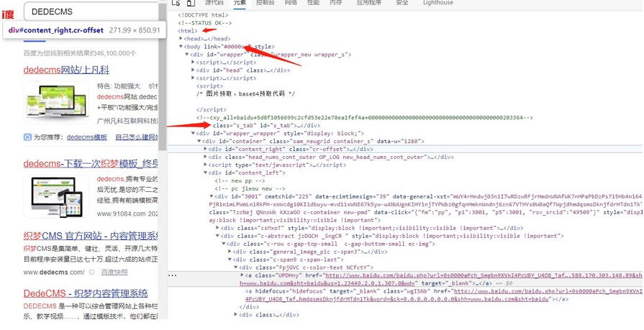
Task: Collapse the div id="wrapper" node
Action: [x=187, y=55]
